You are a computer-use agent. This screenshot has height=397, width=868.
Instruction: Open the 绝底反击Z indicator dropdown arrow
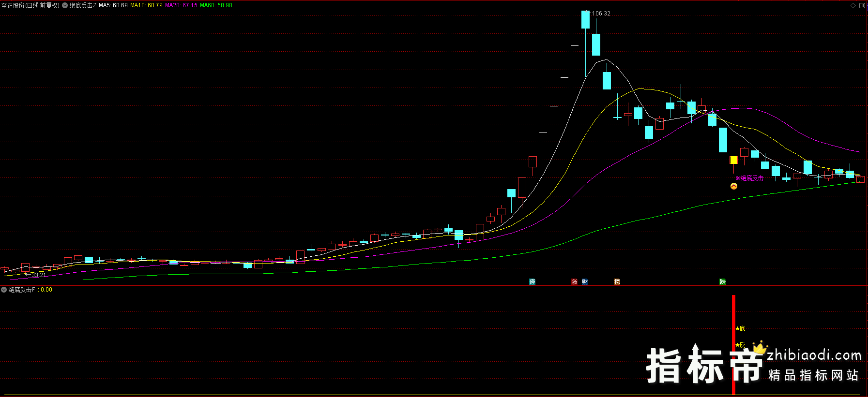(65, 5)
